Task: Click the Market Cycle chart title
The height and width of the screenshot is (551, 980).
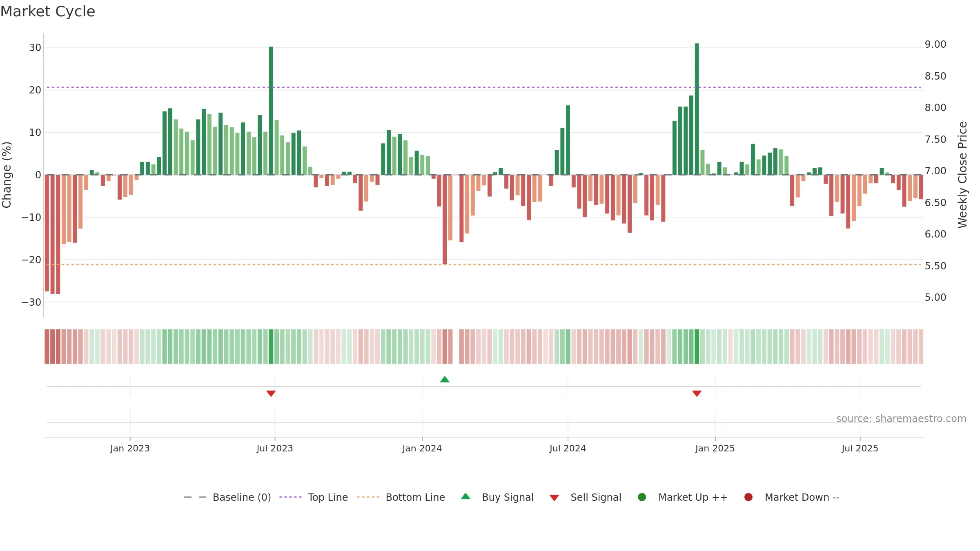Action: [x=48, y=11]
